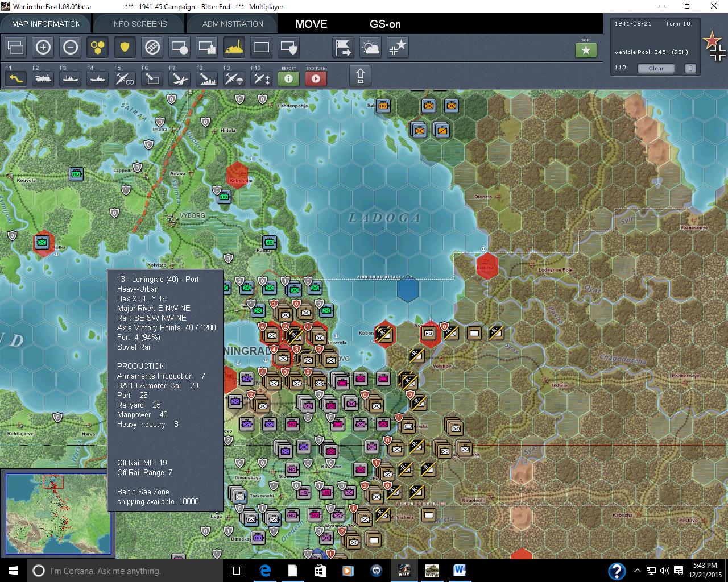This screenshot has height=582, width=728.
Task: Click the flag with arrow icon
Action: (x=344, y=47)
